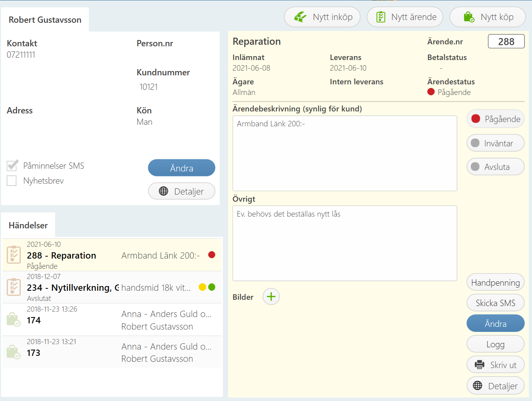
Task: Click the blue Ändra button for the case
Action: pyautogui.click(x=496, y=323)
